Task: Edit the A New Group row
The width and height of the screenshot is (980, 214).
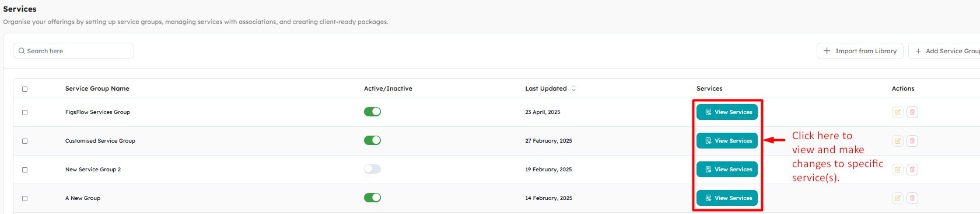Action: coord(897,198)
